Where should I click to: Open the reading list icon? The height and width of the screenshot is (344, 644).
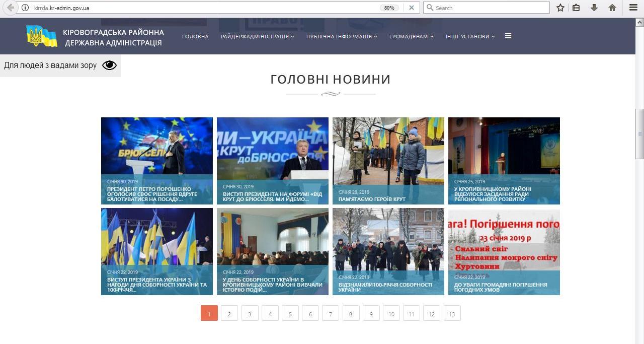tap(576, 8)
